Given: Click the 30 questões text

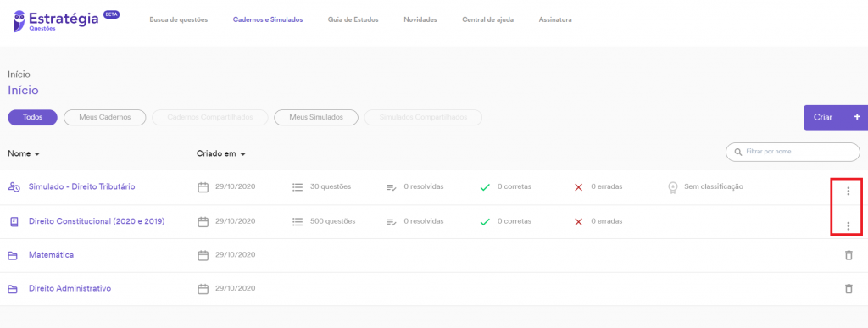Looking at the screenshot, I should click(331, 187).
